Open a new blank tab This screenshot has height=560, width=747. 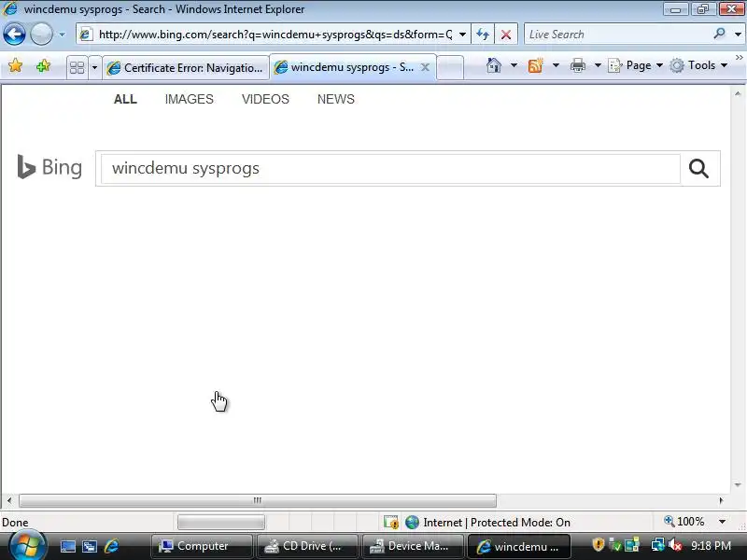pos(450,67)
